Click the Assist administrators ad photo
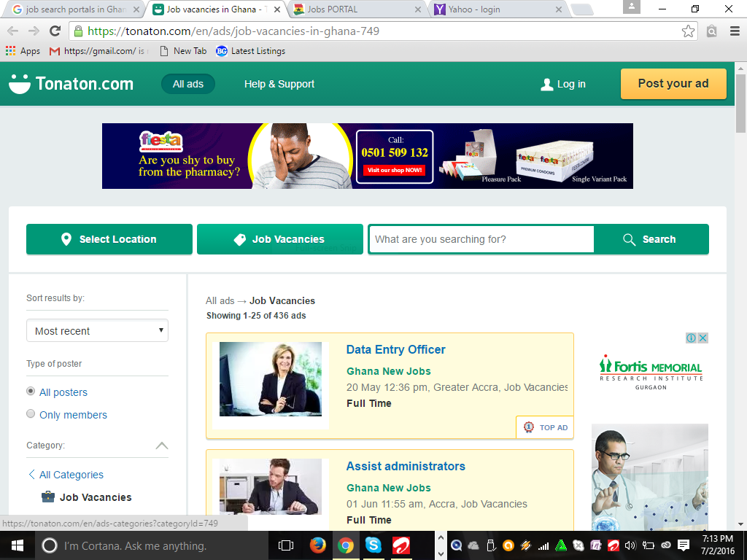The width and height of the screenshot is (747, 560). pyautogui.click(x=271, y=486)
